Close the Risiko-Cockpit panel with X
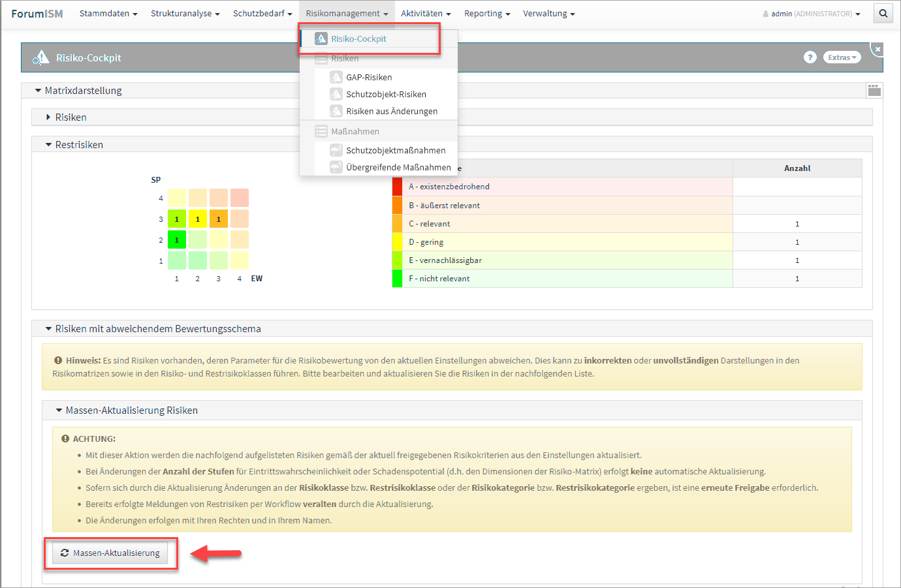 pyautogui.click(x=877, y=50)
